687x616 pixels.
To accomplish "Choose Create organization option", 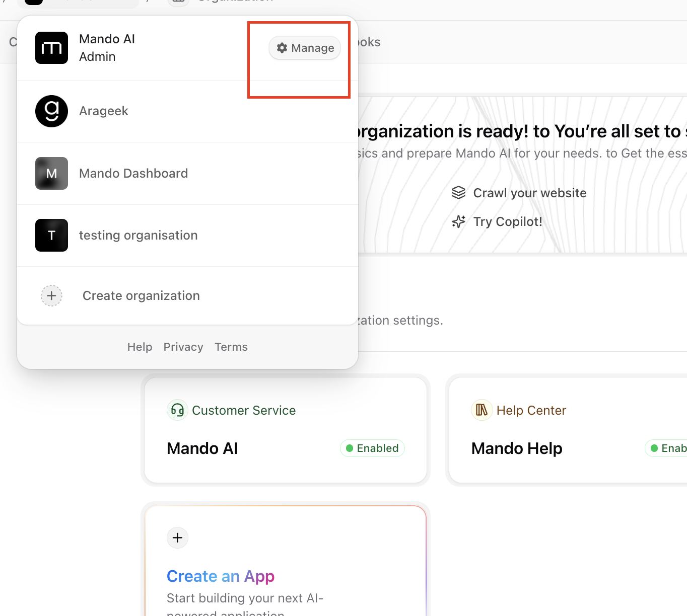I will coord(141,296).
